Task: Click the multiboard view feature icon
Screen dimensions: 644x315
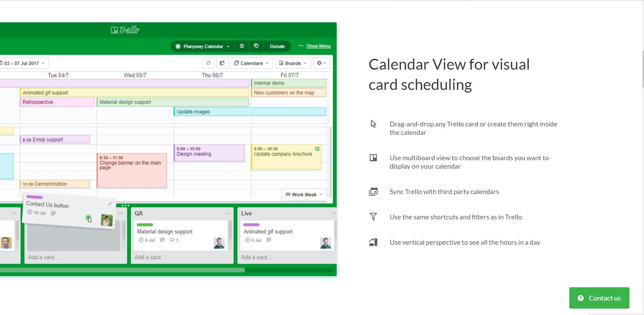Action: 373,157
